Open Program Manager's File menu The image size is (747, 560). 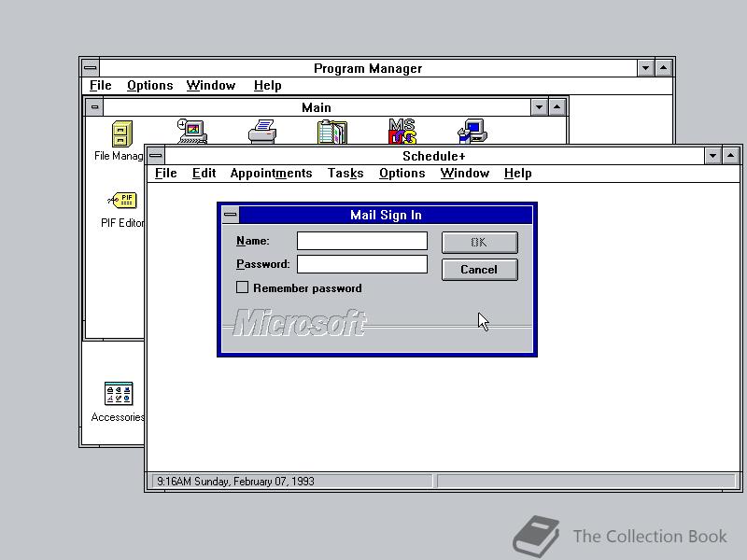101,86
